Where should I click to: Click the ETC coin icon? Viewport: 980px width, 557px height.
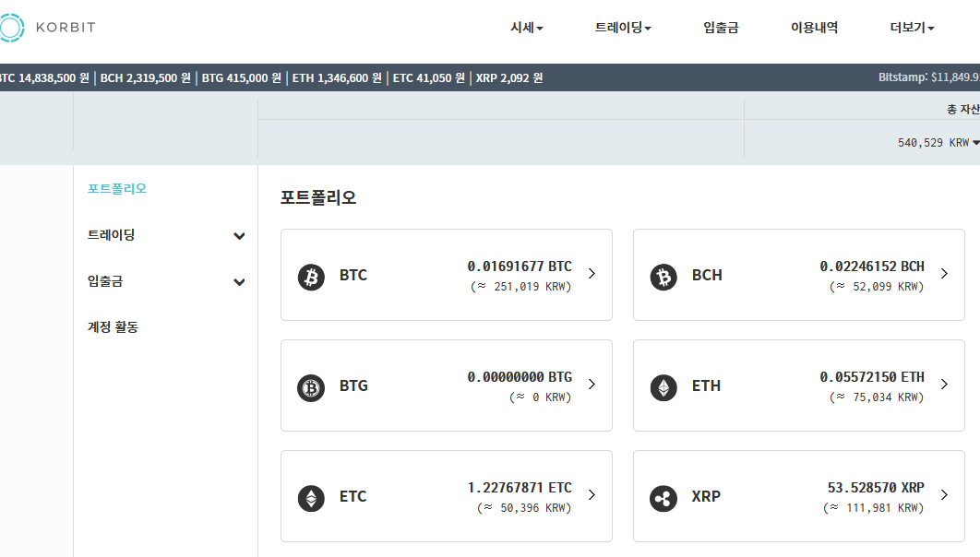click(311, 498)
